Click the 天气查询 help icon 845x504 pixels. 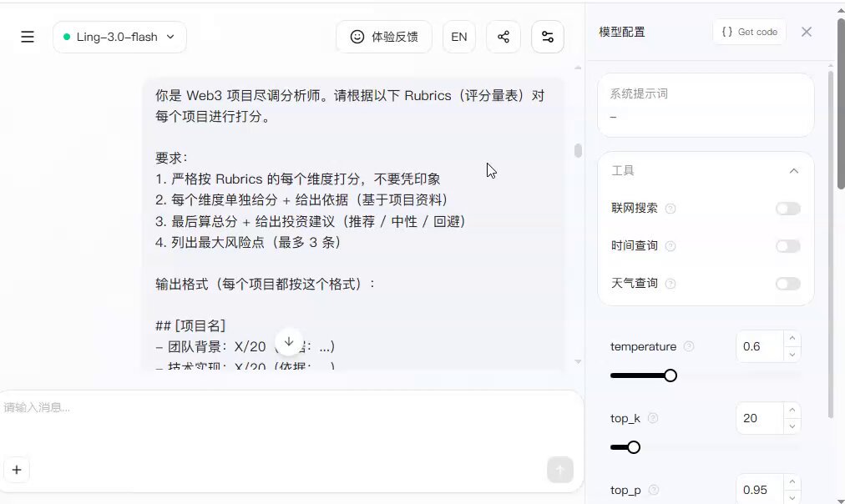coord(670,284)
